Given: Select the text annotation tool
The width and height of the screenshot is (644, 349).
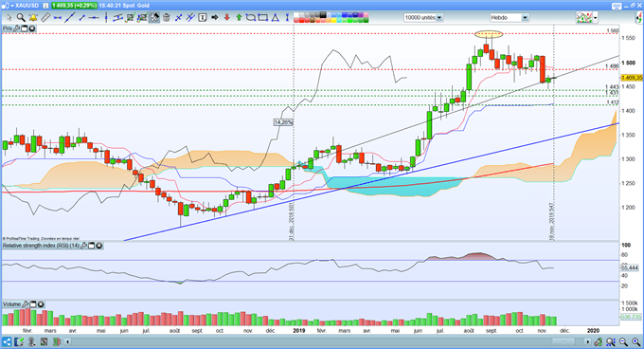Looking at the screenshot, I should (x=202, y=18).
